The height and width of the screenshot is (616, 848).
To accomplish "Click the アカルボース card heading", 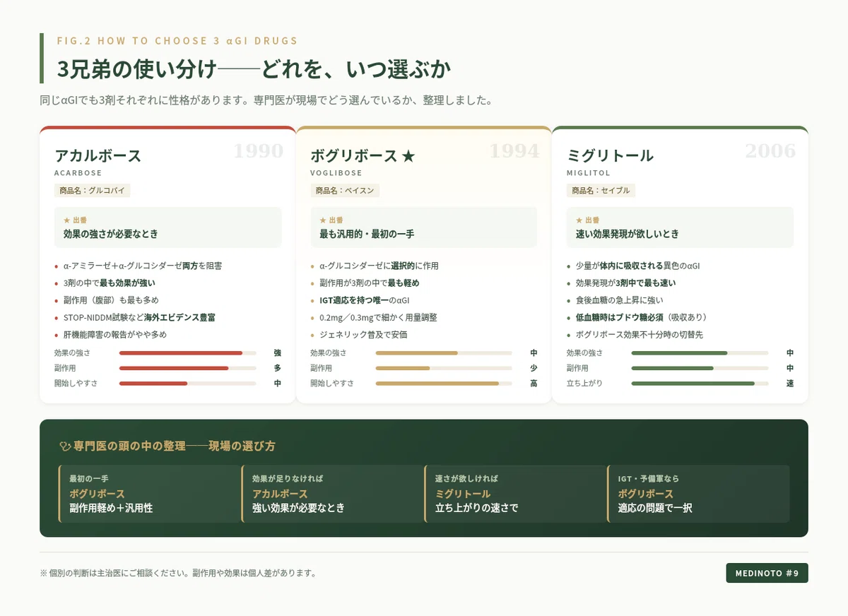I will click(x=98, y=156).
